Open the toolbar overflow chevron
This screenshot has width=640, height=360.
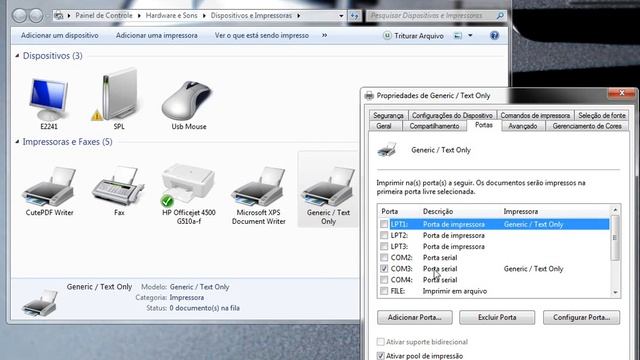324,36
